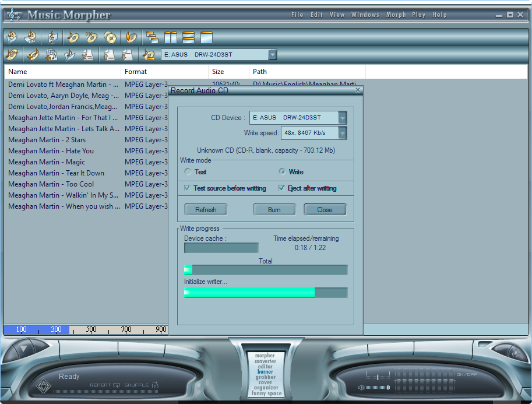Click the copy CD toolbar icon
The height and width of the screenshot is (404, 532).
click(111, 37)
